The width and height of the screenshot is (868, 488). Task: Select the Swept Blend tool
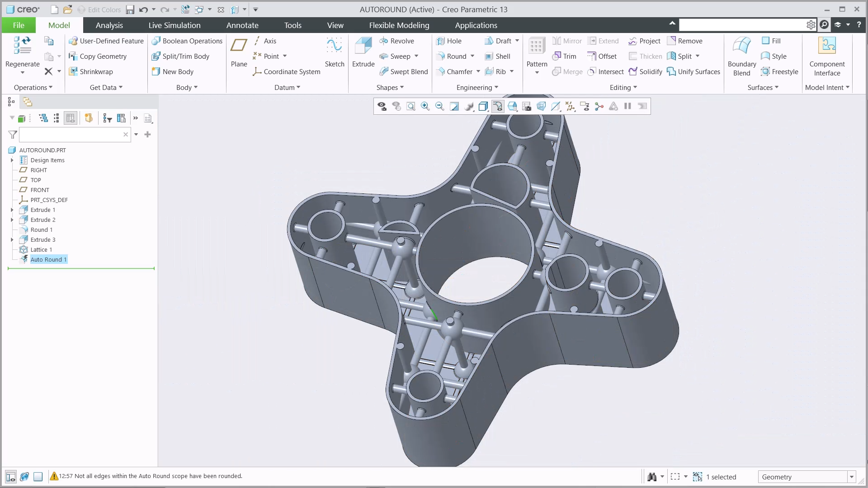(403, 71)
